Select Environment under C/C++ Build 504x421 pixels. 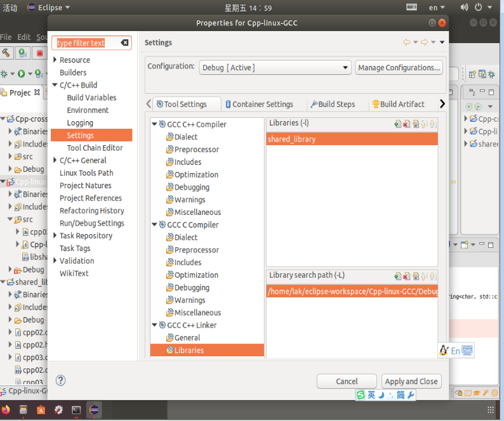[x=88, y=110]
